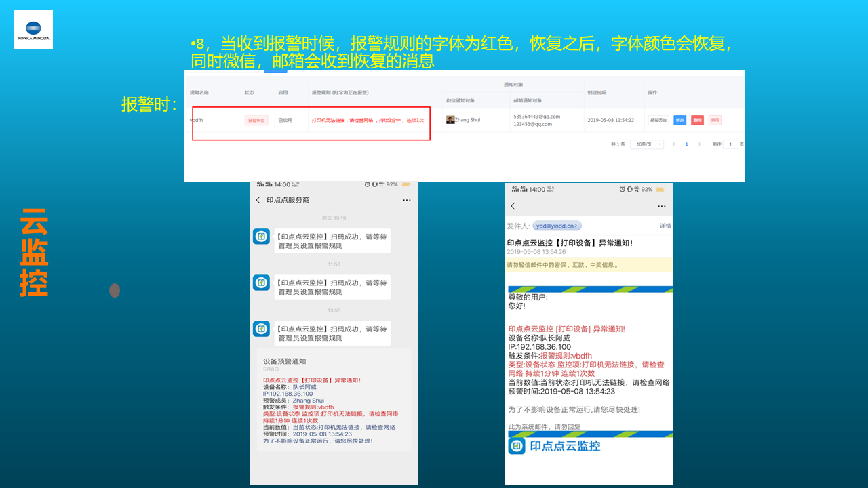Click the go-to page number input field

pos(730,144)
